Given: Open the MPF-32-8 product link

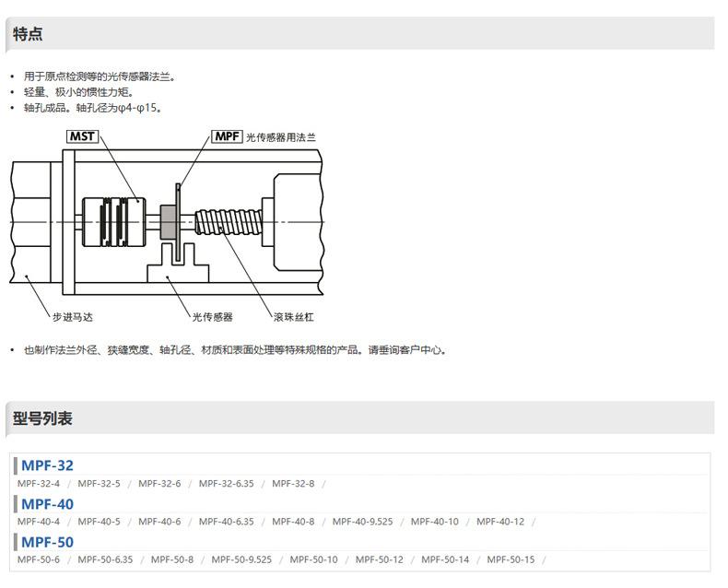Looking at the screenshot, I should click(x=293, y=484).
